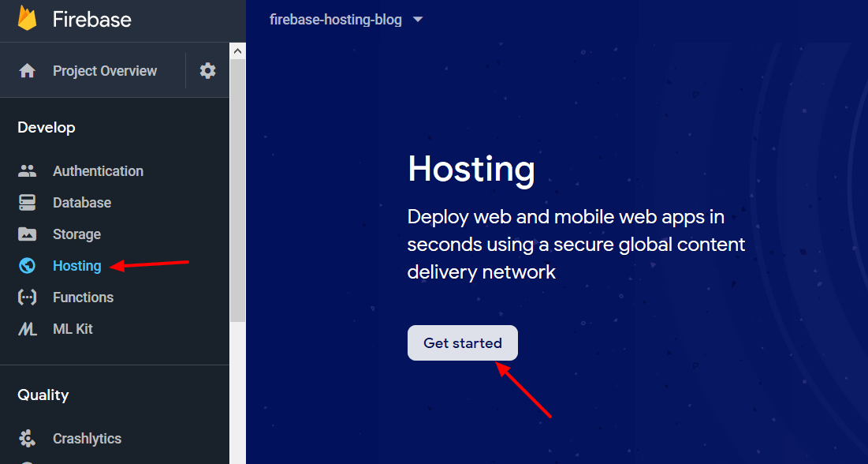The height and width of the screenshot is (464, 868).
Task: Click Get started button
Action: [463, 342]
